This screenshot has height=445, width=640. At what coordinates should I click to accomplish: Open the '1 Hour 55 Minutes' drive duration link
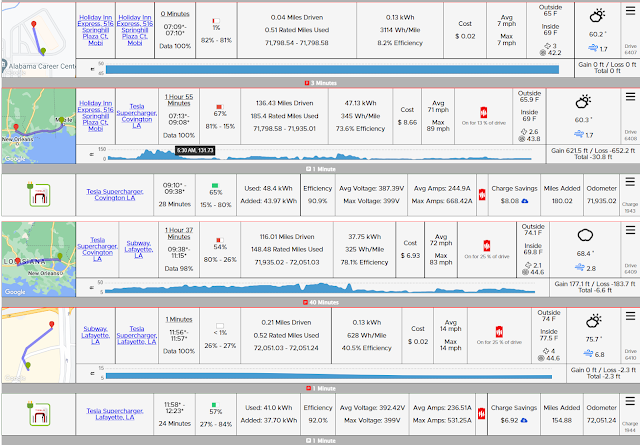click(179, 100)
